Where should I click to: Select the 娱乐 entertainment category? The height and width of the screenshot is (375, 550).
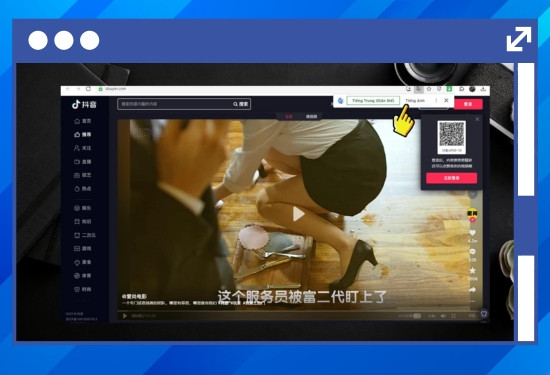click(83, 208)
